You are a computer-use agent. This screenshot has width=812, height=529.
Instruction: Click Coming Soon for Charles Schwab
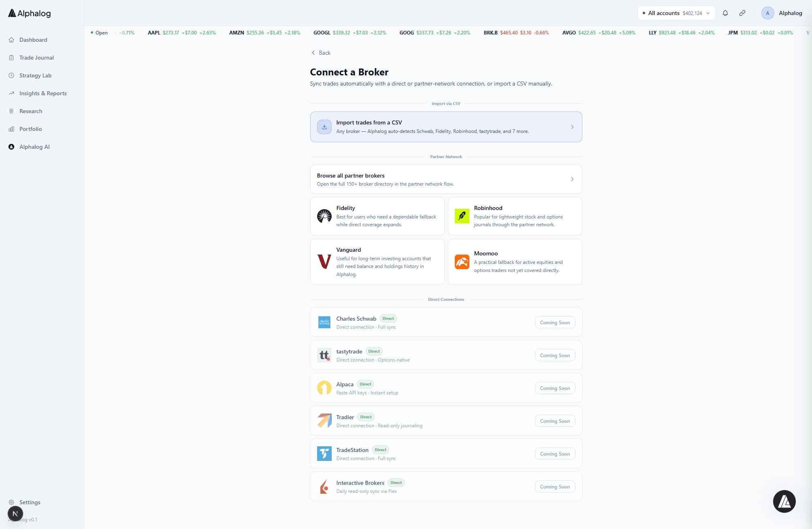tap(555, 323)
